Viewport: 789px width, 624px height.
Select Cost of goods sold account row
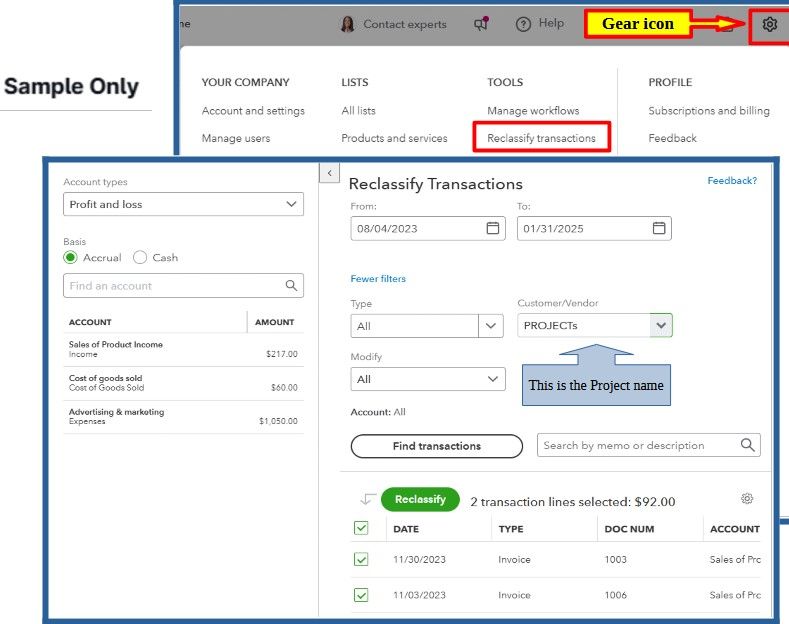coord(183,383)
